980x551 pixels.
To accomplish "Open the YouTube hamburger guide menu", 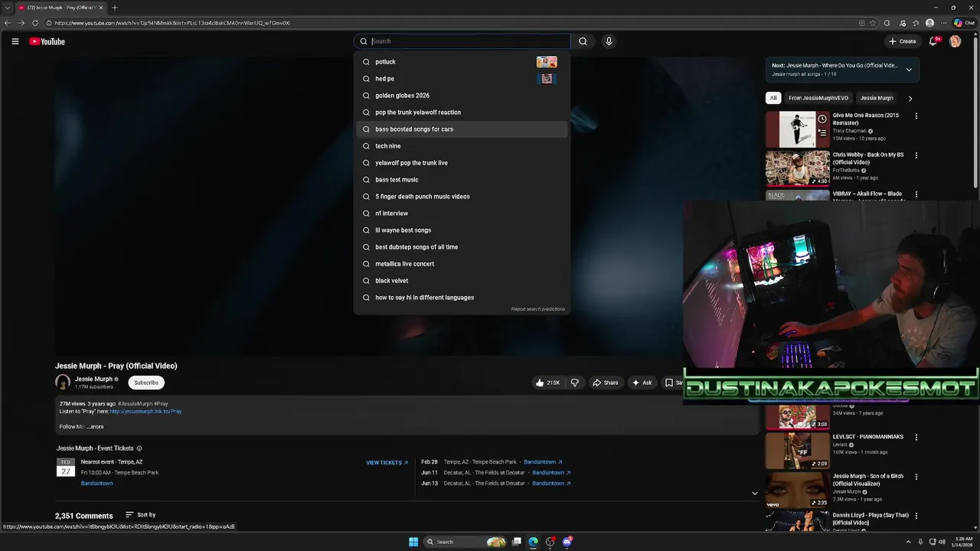I will click(15, 41).
